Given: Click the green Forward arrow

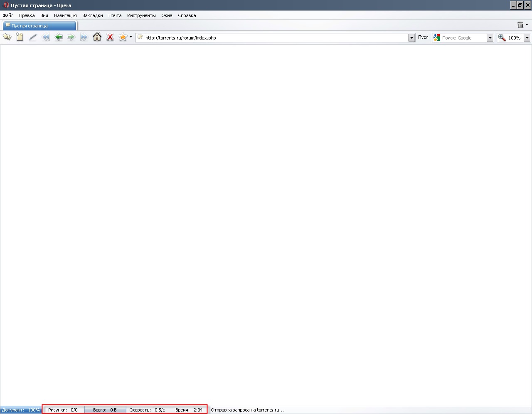Looking at the screenshot, I should pyautogui.click(x=71, y=37).
